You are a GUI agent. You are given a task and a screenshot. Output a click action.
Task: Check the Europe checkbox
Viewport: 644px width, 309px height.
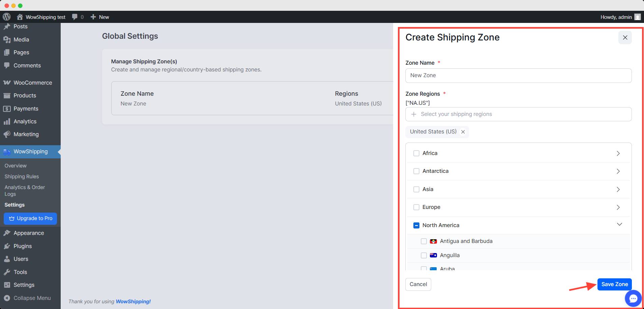[x=416, y=207]
